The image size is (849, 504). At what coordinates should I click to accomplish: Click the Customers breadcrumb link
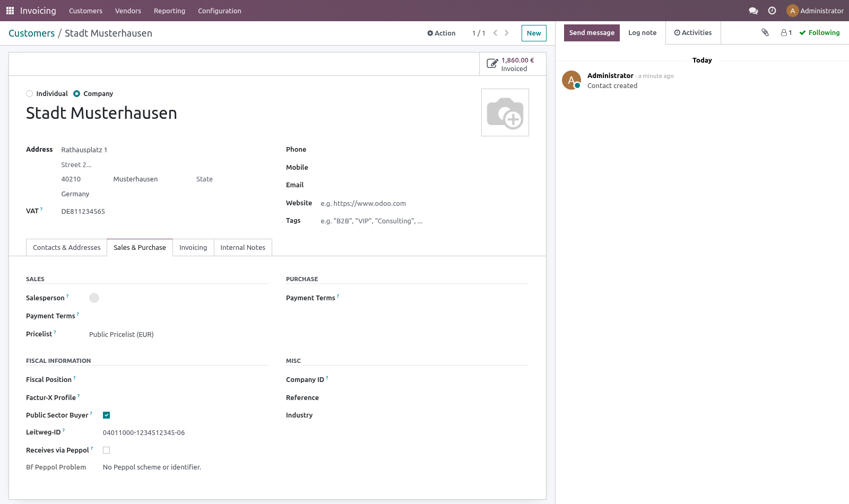point(31,33)
